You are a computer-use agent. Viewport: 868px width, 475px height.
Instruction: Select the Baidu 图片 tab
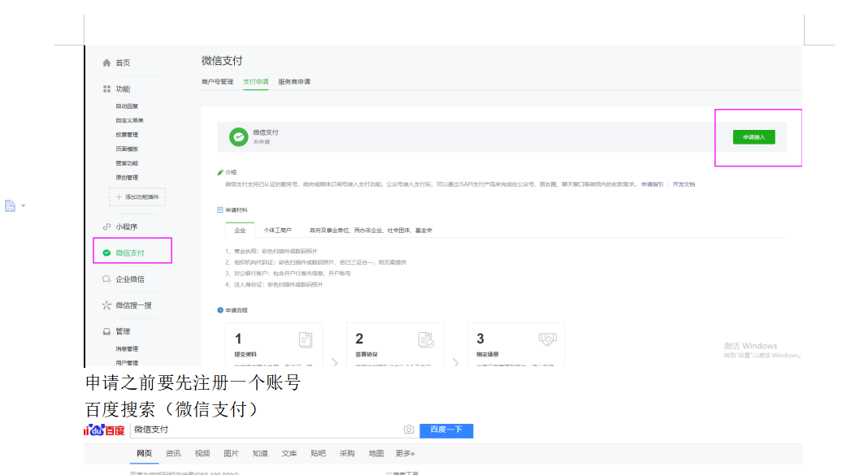pos(231,453)
